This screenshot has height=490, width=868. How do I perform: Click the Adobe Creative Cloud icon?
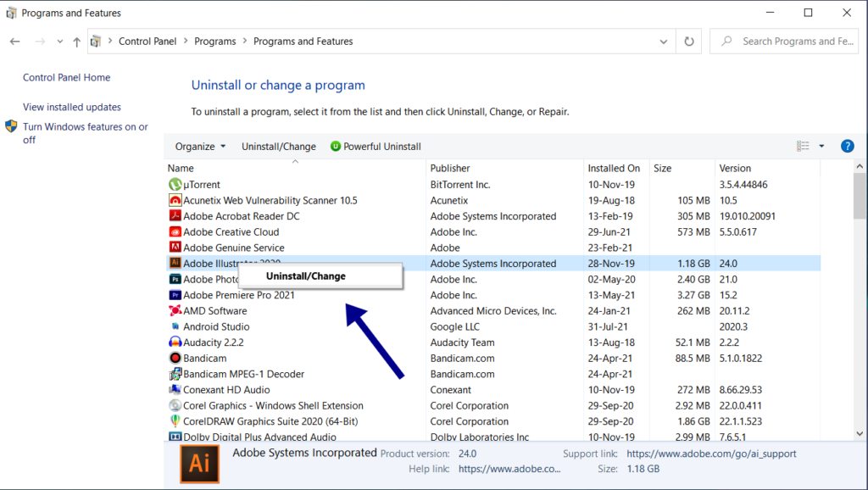(x=175, y=232)
